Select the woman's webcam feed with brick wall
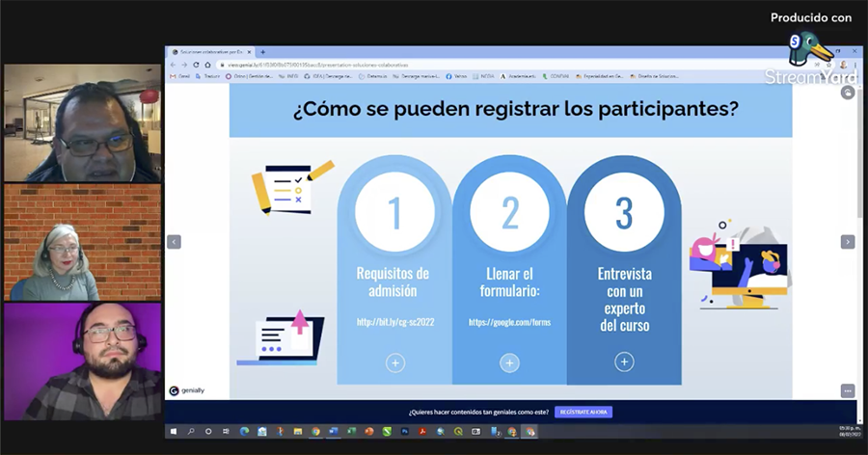 click(x=83, y=243)
